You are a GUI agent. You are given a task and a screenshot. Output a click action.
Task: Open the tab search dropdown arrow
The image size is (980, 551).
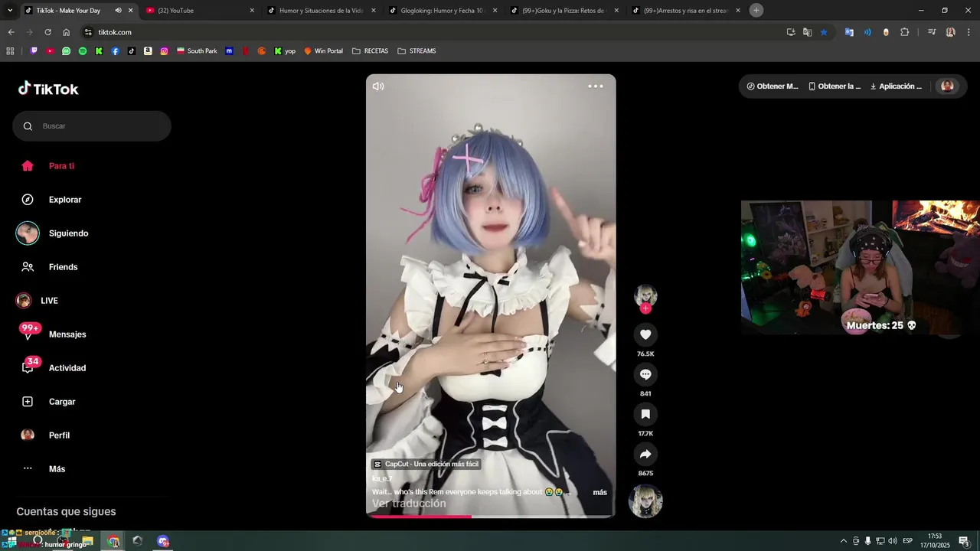click(x=10, y=11)
